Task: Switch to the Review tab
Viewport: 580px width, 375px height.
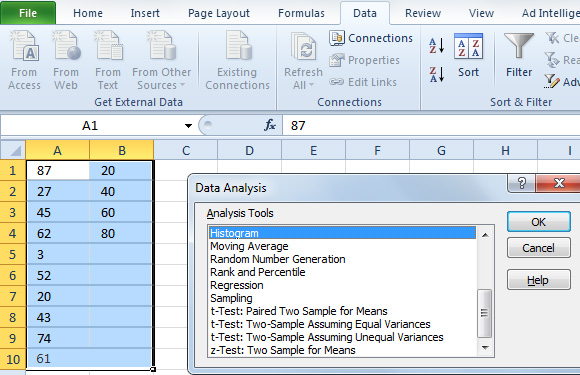Action: click(x=423, y=13)
